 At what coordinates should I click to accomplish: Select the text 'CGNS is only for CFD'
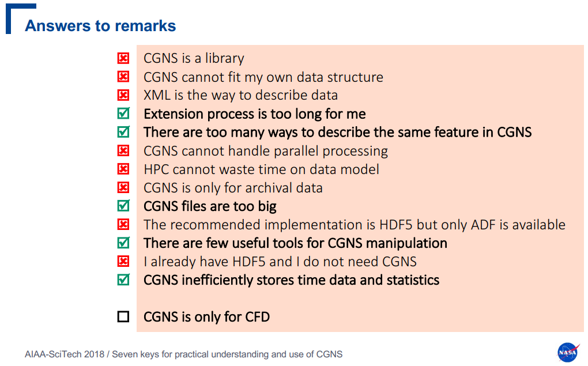tap(206, 317)
